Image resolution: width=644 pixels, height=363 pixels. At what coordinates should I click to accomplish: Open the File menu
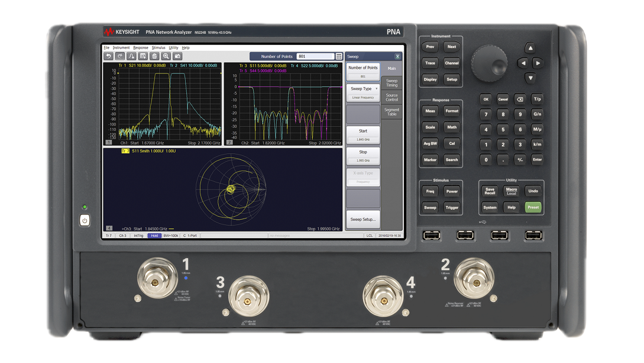[x=107, y=48]
